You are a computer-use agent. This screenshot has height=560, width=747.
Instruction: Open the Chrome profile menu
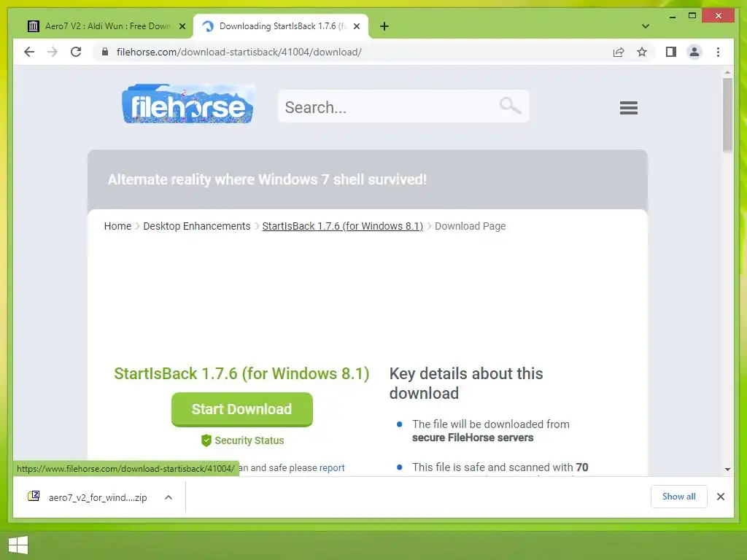(694, 52)
